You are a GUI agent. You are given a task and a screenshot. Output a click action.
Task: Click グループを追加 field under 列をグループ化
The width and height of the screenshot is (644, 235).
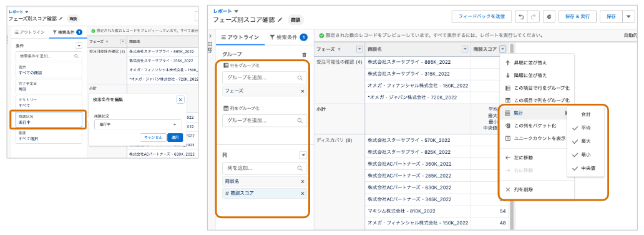point(264,121)
